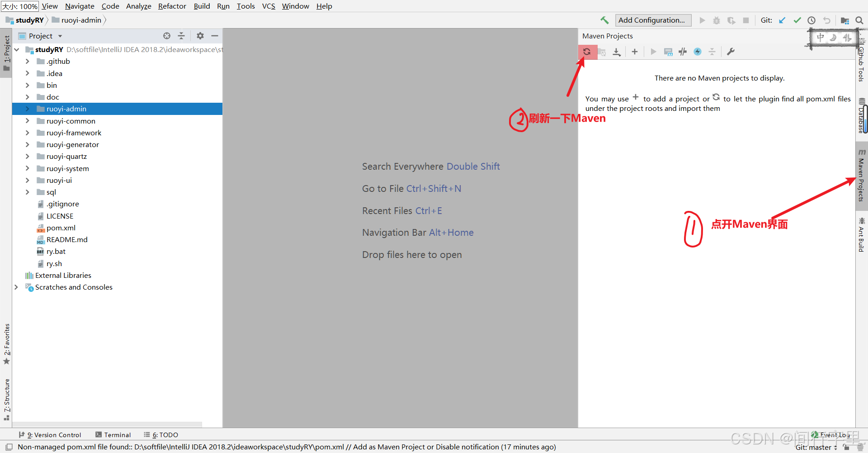Screen dimensions: 868x453
Task: Open the Help menu
Action: [x=324, y=6]
